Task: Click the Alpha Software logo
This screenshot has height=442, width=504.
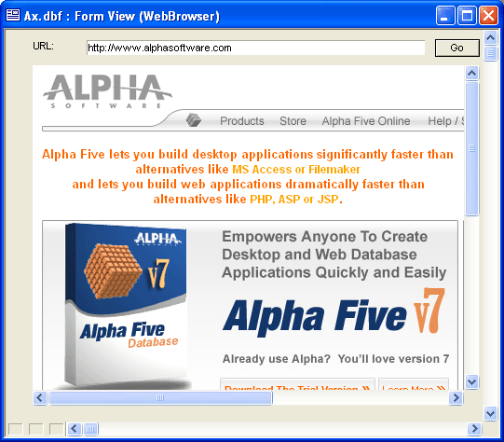Action: pyautogui.click(x=107, y=91)
